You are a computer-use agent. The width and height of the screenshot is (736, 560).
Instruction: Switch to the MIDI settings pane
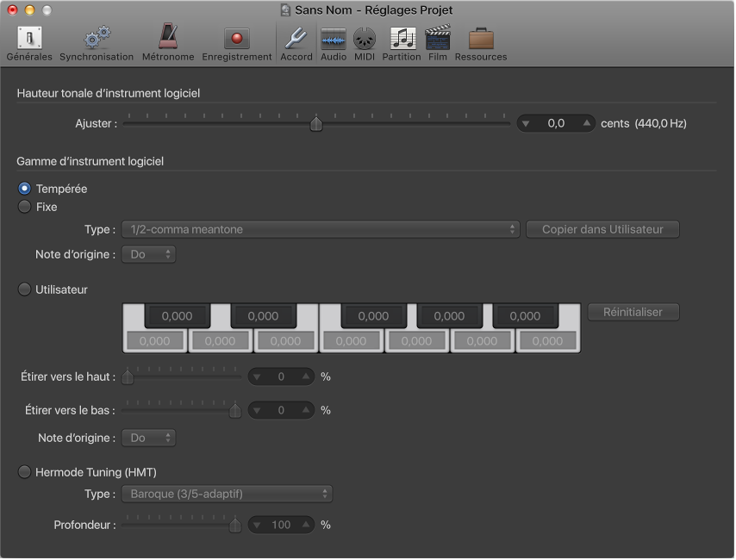point(365,43)
